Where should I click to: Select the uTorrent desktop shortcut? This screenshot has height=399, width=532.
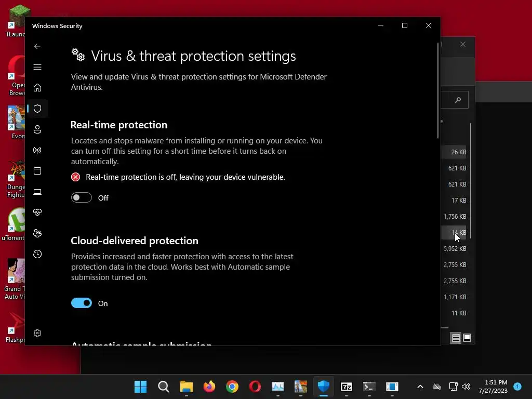point(13,224)
